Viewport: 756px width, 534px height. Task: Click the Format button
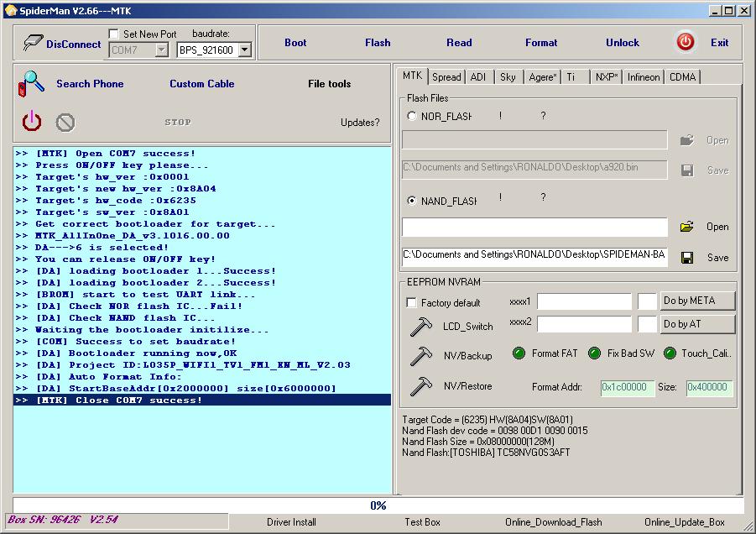tap(541, 43)
